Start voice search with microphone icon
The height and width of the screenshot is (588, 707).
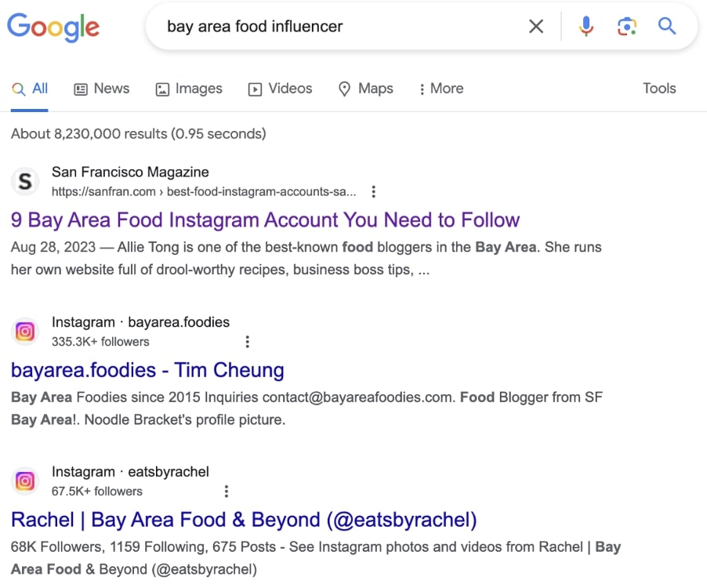586,27
